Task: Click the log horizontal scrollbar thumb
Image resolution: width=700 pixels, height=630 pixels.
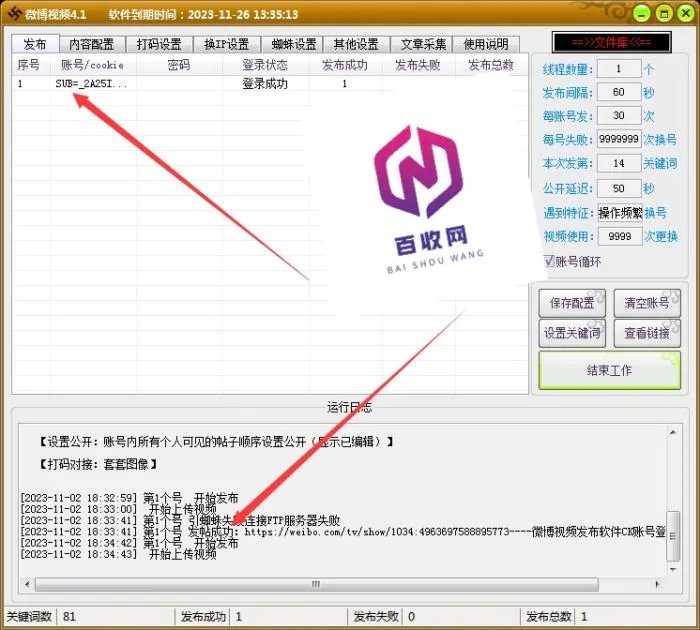Action: coord(316,584)
